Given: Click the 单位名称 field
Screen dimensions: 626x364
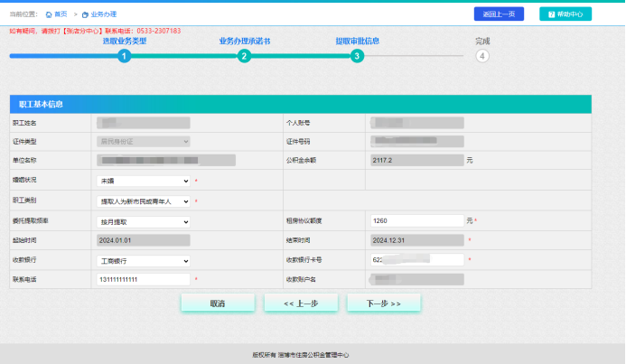Looking at the screenshot, I should (166, 160).
